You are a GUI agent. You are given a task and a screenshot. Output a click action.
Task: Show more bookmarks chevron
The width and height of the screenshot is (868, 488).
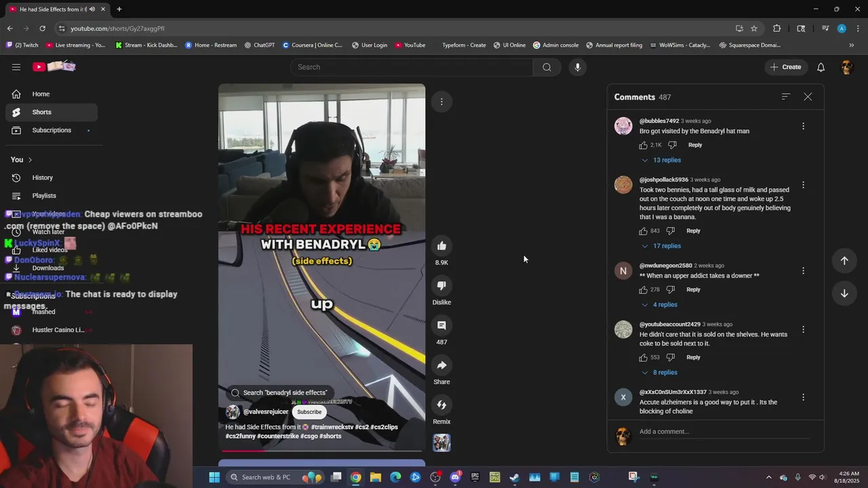[851, 45]
